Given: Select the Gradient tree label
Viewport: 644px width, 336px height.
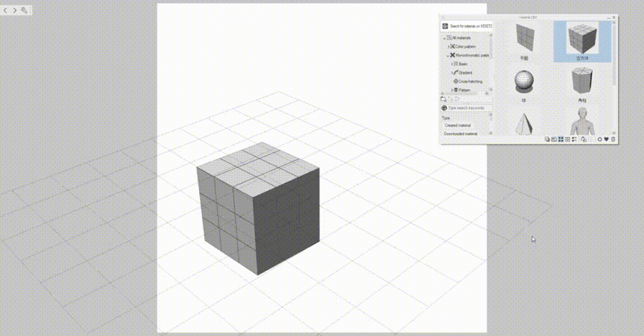Looking at the screenshot, I should [466, 72].
